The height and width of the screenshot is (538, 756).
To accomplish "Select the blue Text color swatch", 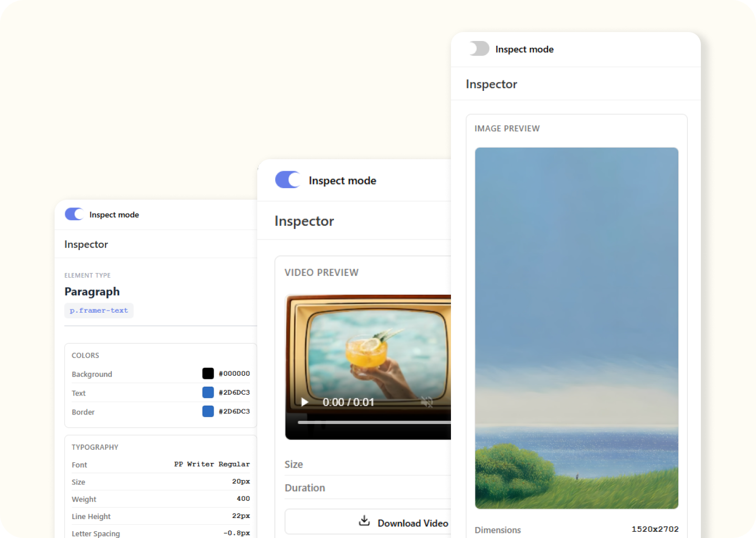I will 208,392.
